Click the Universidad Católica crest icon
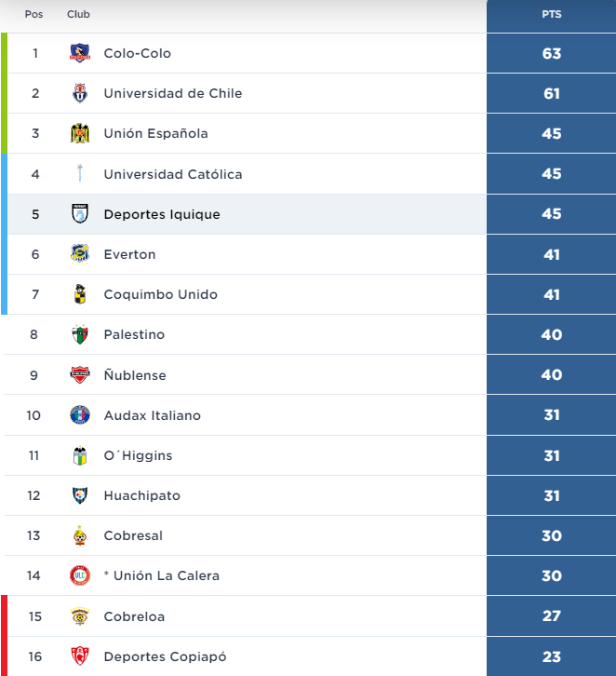 pyautogui.click(x=80, y=174)
